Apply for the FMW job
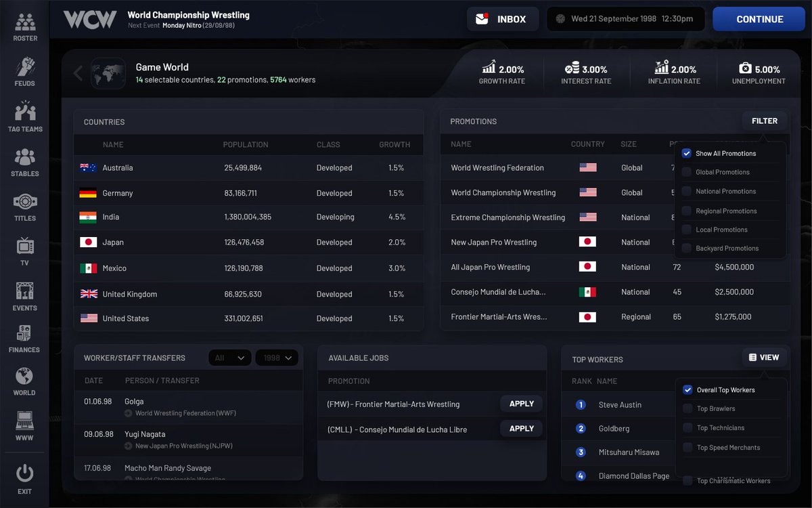This screenshot has width=812, height=508. point(522,404)
